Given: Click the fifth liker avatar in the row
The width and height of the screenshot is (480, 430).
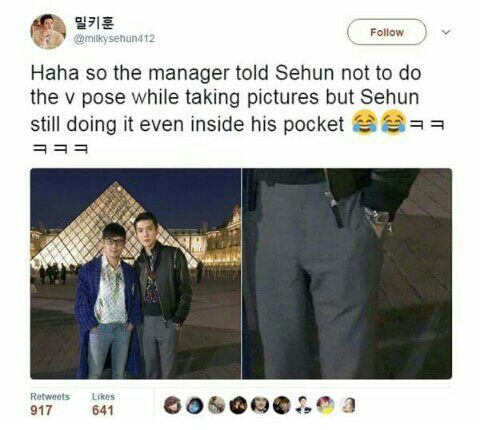Looking at the screenshot, I should [x=260, y=405].
